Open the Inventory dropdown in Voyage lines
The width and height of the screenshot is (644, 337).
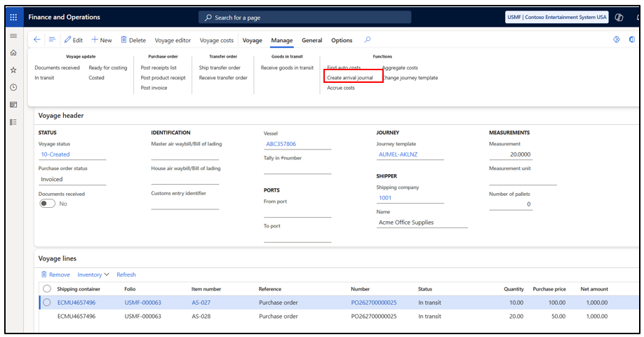(x=93, y=275)
